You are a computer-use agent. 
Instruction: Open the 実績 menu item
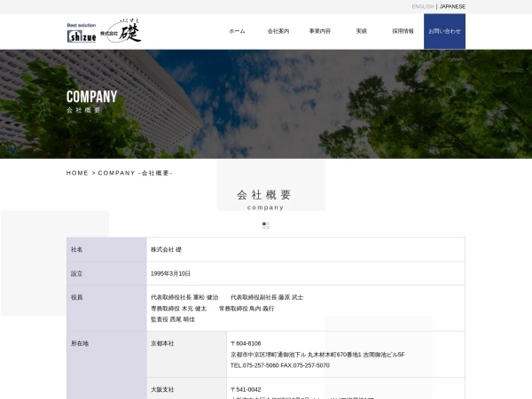point(362,31)
